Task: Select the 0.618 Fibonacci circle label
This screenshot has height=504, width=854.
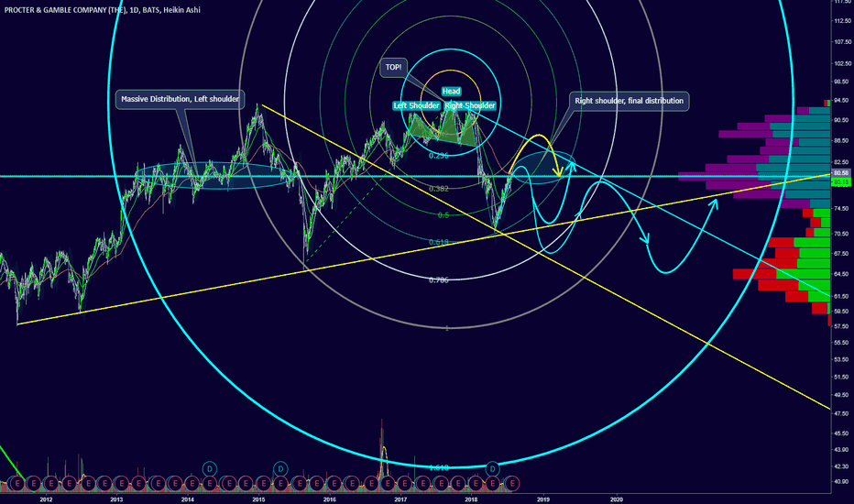Action: tap(438, 242)
